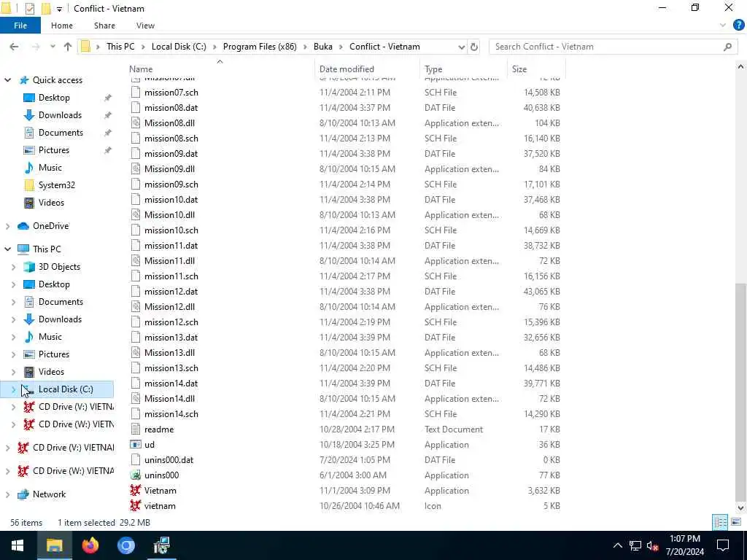Open the Notification center icon
The height and width of the screenshot is (560, 747).
point(723,545)
